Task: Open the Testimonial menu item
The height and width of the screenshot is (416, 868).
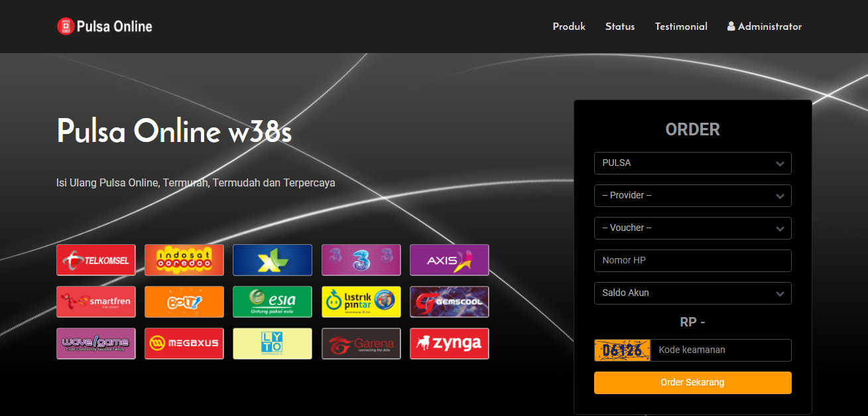Action: 681,27
